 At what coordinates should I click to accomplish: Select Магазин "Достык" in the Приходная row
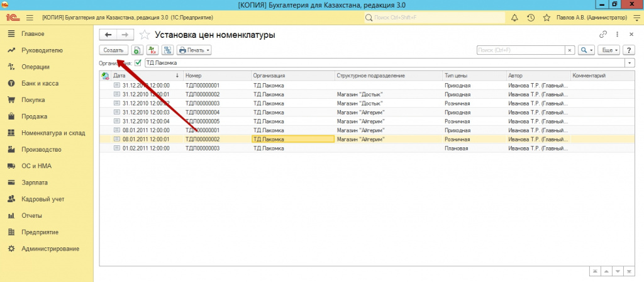[x=360, y=94]
